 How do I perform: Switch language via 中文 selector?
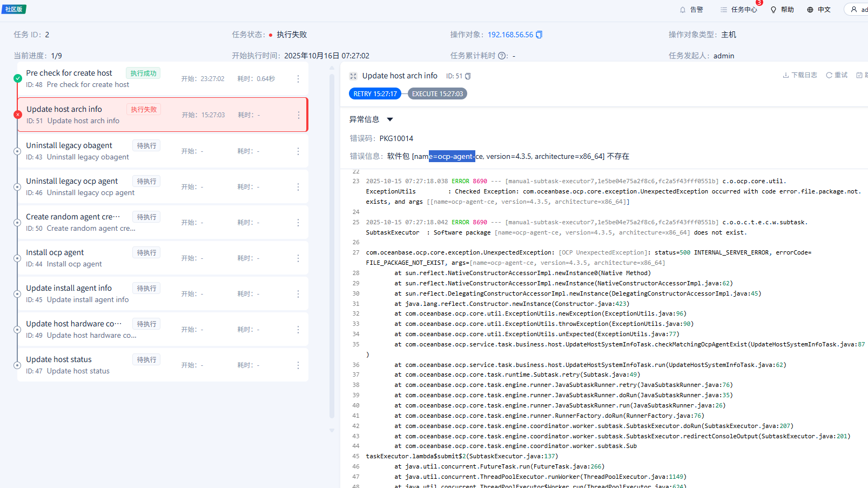[818, 10]
